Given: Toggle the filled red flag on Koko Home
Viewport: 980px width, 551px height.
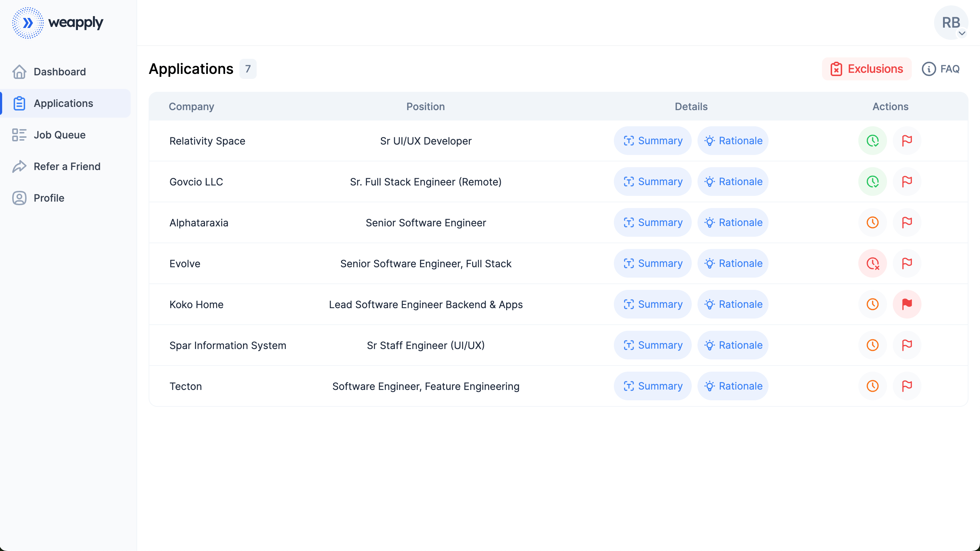Looking at the screenshot, I should point(906,304).
